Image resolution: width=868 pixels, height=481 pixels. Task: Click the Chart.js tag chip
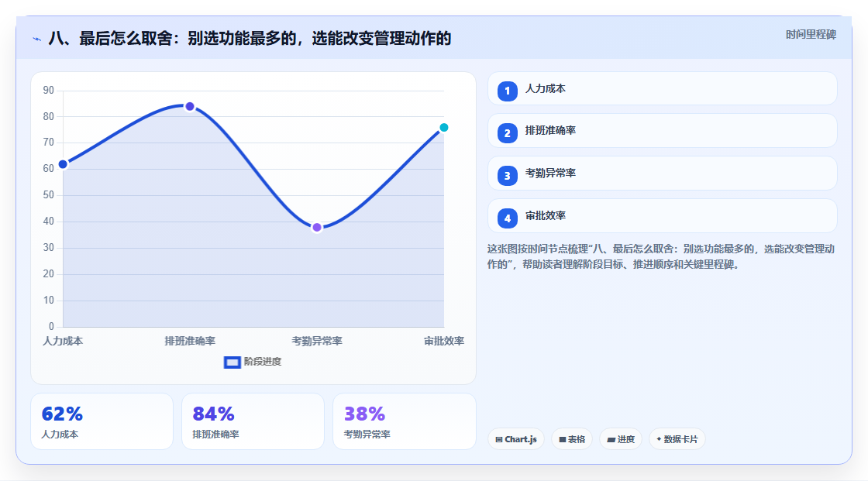point(516,439)
